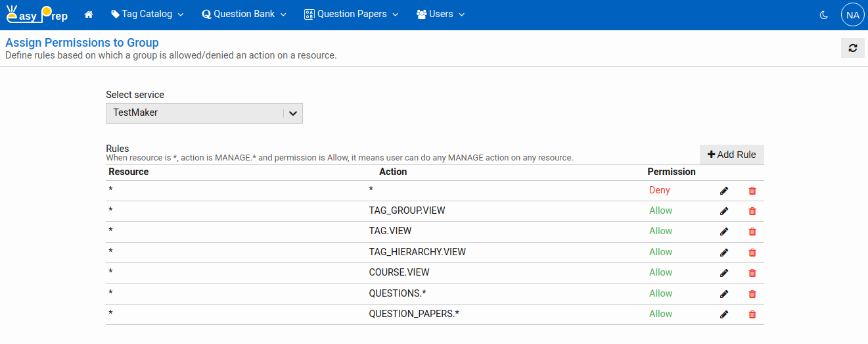Open the TestMaker service dropdown

[x=204, y=113]
